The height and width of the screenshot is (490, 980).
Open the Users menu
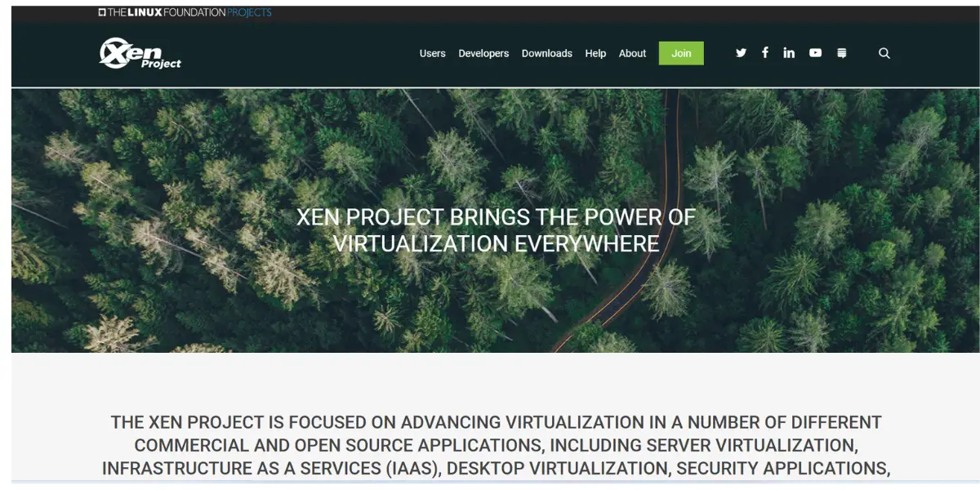point(433,53)
